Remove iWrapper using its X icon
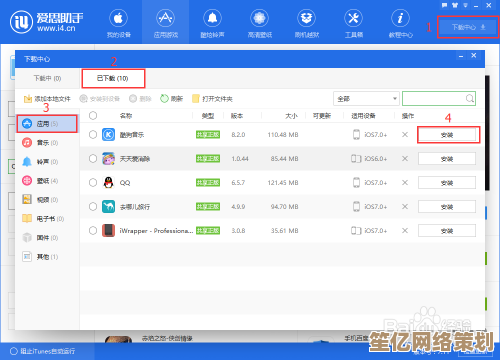 tap(405, 231)
